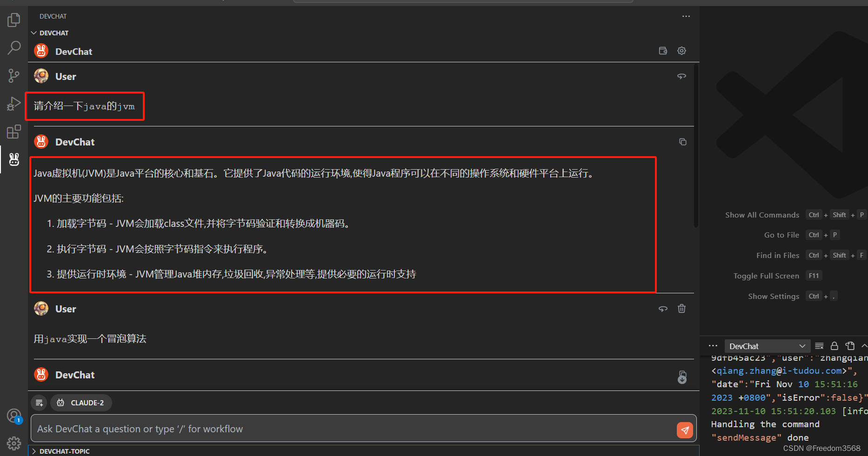868x456 pixels.
Task: Click the 'Handling the command' log line
Action: (x=765, y=424)
